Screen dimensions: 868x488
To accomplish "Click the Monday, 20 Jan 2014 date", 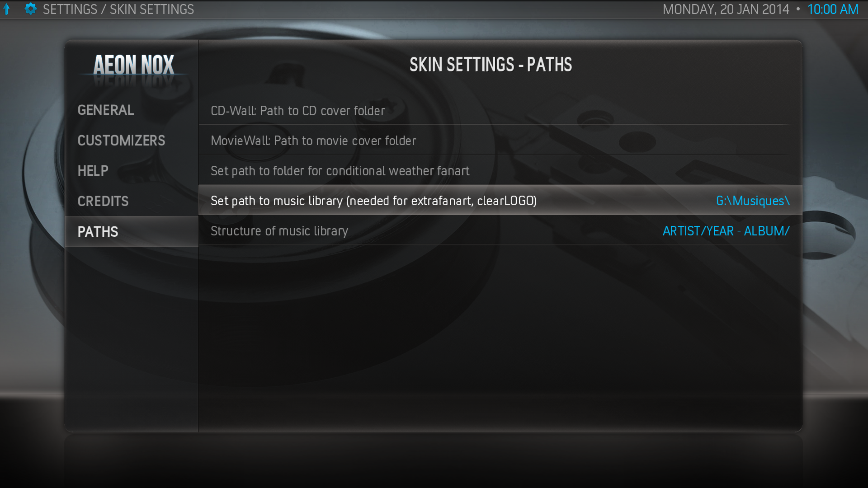I will coord(726,9).
